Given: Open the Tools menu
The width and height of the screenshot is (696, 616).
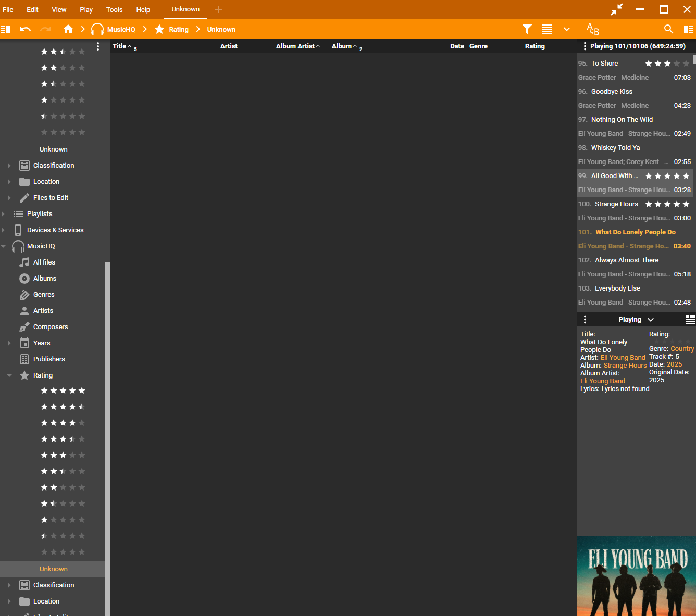Looking at the screenshot, I should (x=114, y=9).
